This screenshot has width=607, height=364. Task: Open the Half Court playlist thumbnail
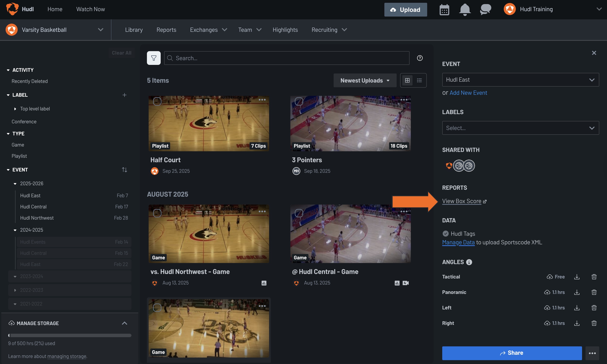click(209, 123)
